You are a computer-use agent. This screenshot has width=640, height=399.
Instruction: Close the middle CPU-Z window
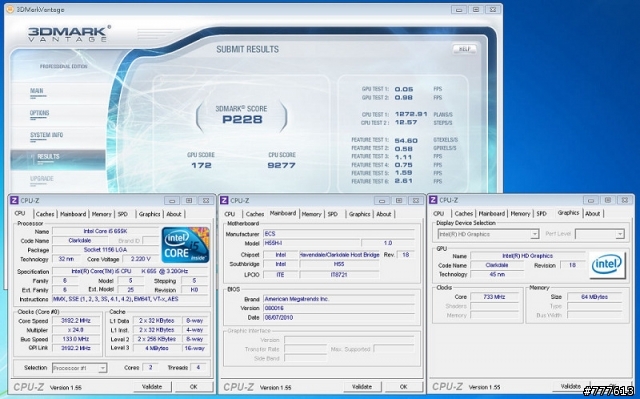tap(416, 201)
